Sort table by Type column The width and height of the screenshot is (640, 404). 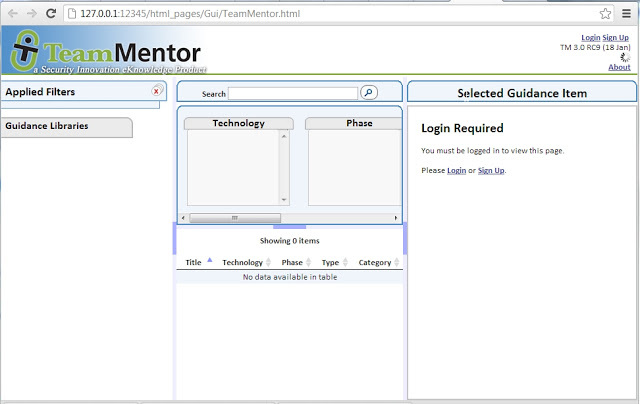pyautogui.click(x=329, y=262)
